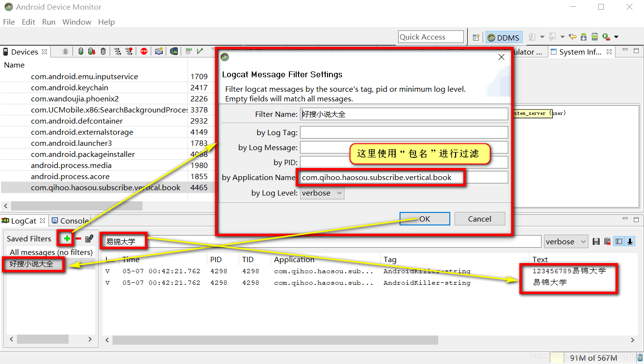Open the File menu

[x=9, y=22]
